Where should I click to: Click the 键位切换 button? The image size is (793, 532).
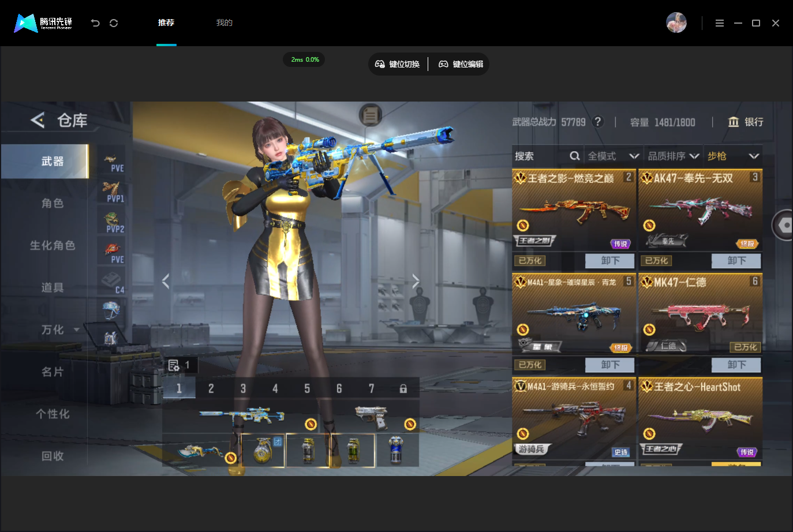(x=398, y=64)
